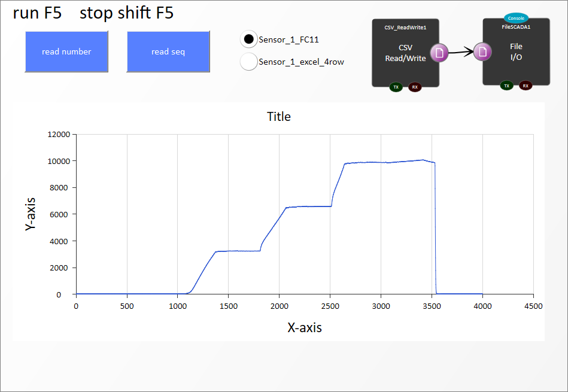Click the File I/O input file port
Screen dimensions: 568x392
482,52
